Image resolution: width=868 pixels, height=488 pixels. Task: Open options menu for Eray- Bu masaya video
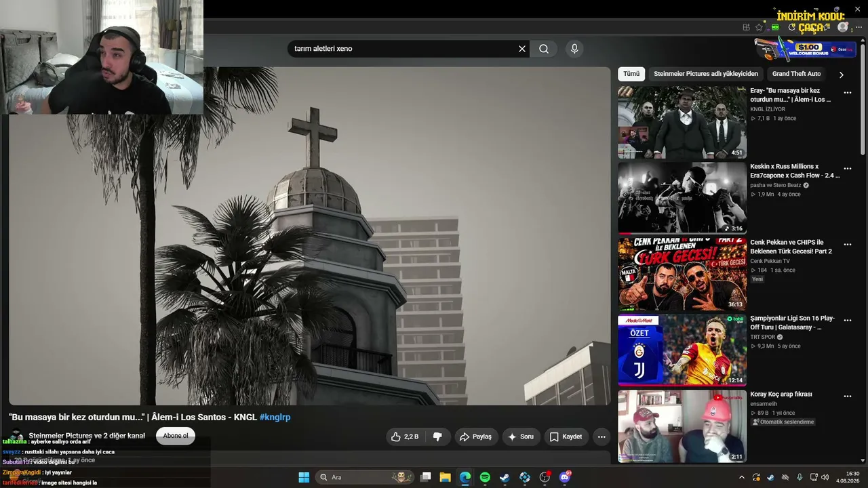[x=848, y=93]
